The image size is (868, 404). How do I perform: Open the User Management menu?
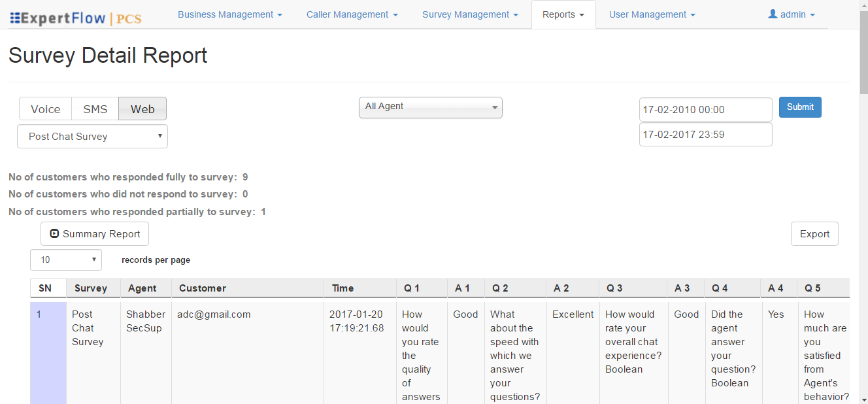coord(651,14)
